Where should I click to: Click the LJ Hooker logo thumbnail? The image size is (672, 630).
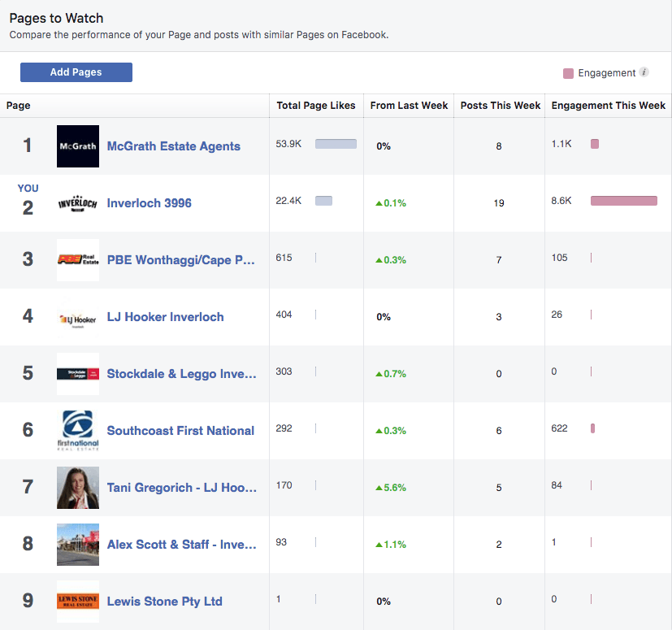78,317
